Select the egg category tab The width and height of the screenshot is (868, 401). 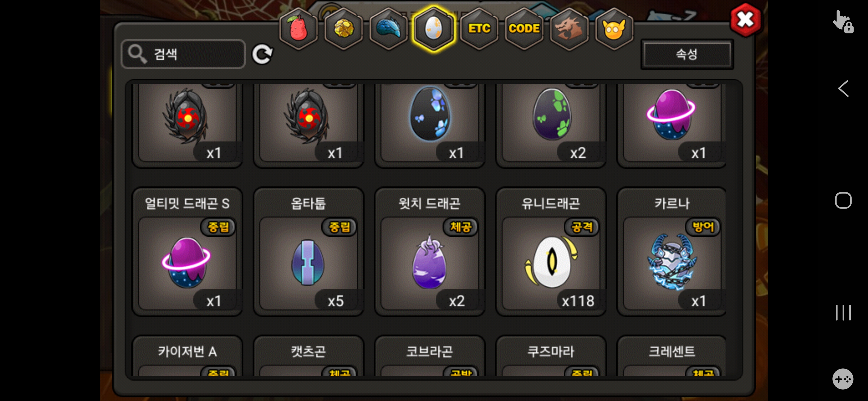click(434, 29)
